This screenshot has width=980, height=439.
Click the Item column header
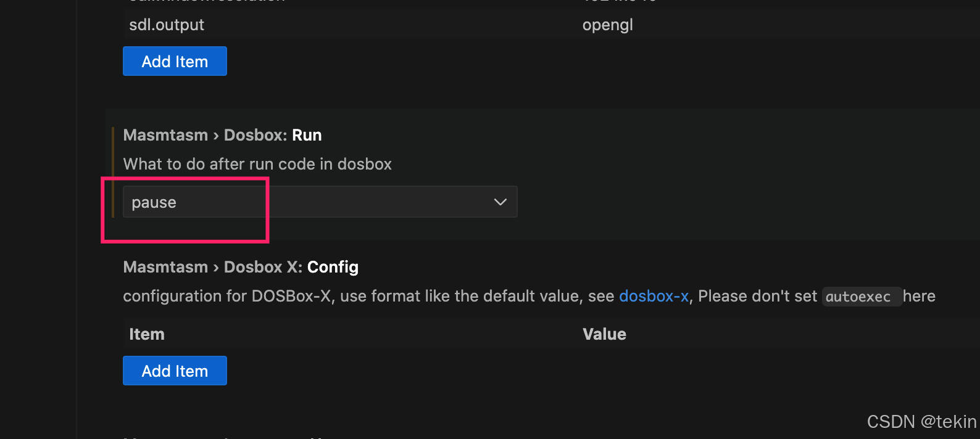coord(147,334)
